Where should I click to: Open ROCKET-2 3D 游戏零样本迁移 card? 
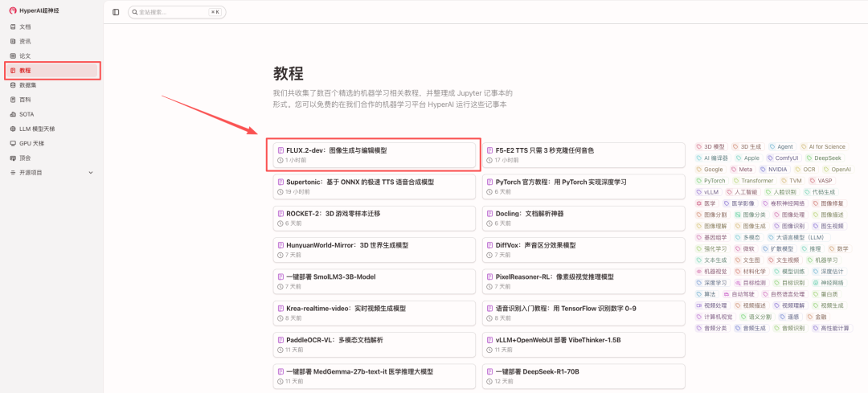(x=375, y=218)
